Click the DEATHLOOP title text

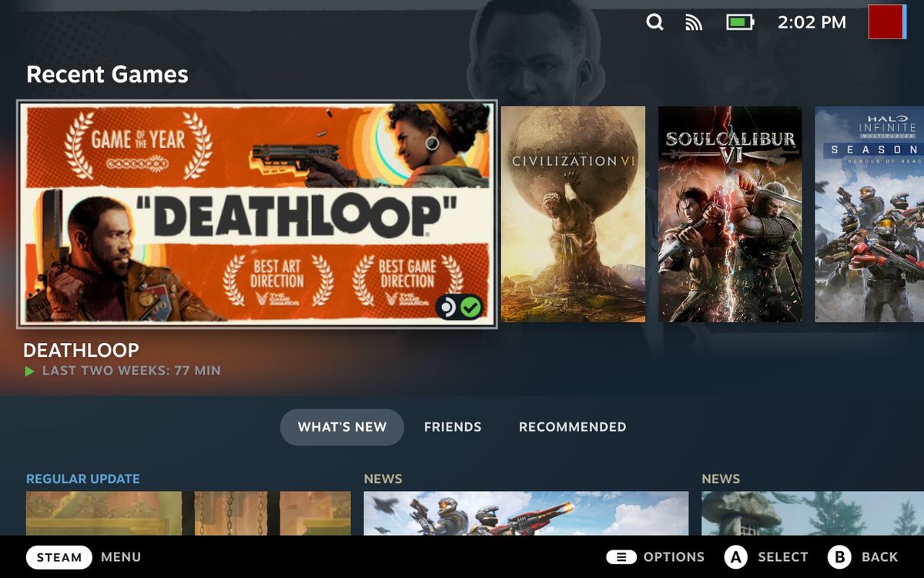click(x=81, y=350)
